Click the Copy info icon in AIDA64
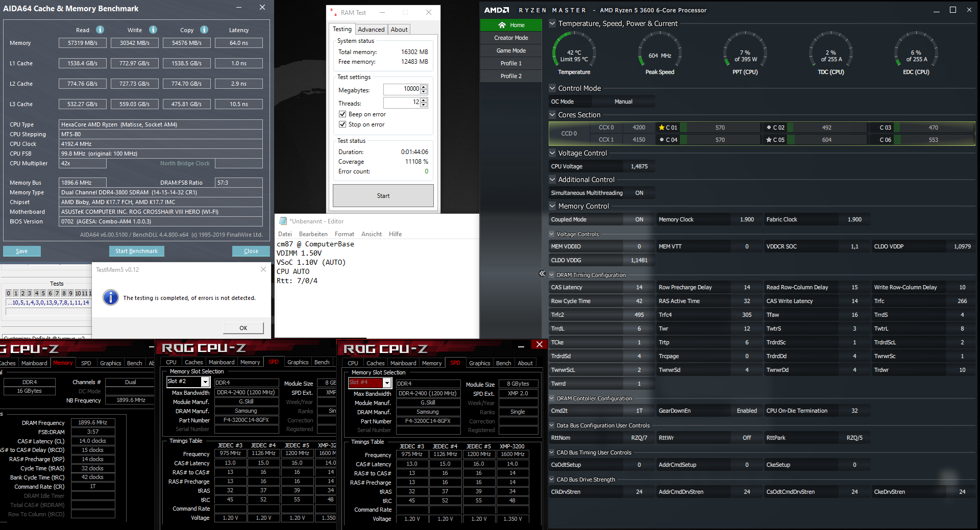980x530 pixels. click(x=204, y=30)
